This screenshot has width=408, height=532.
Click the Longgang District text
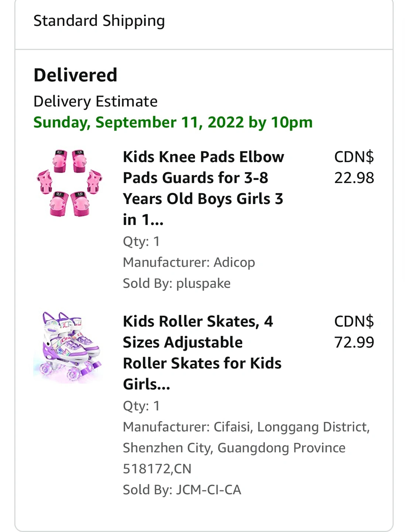[x=312, y=427]
